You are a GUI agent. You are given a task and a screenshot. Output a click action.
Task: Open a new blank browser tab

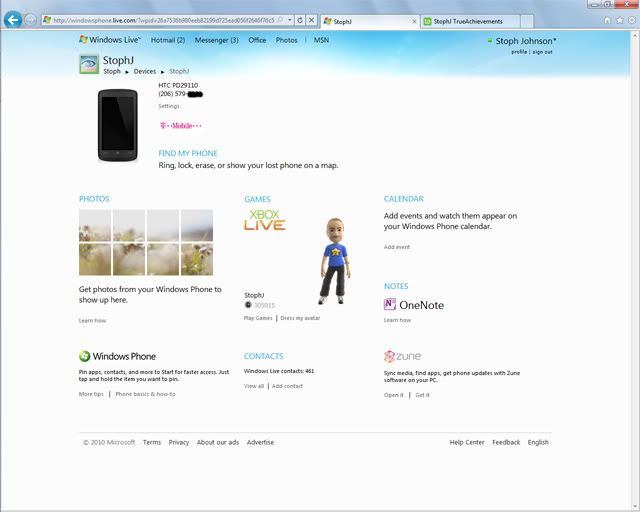pyautogui.click(x=527, y=22)
